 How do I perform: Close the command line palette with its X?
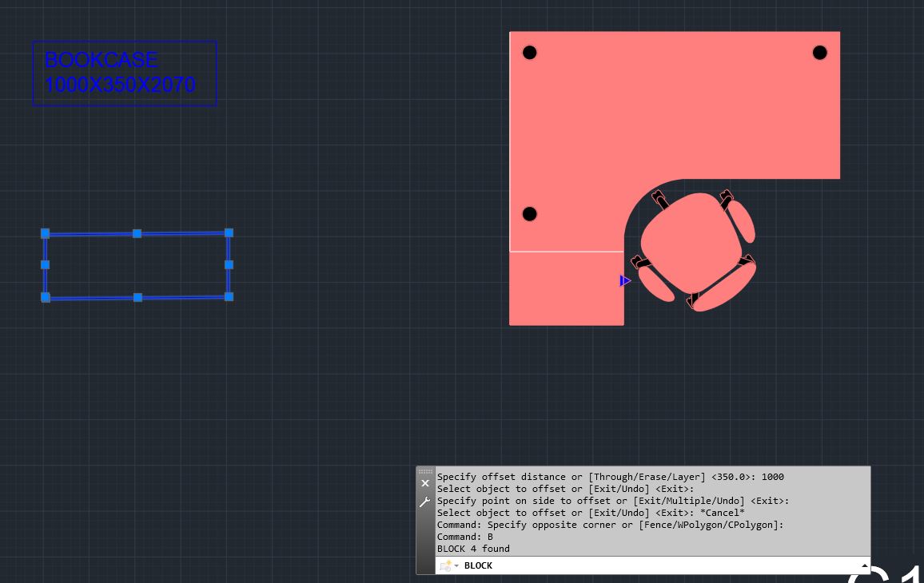click(424, 483)
